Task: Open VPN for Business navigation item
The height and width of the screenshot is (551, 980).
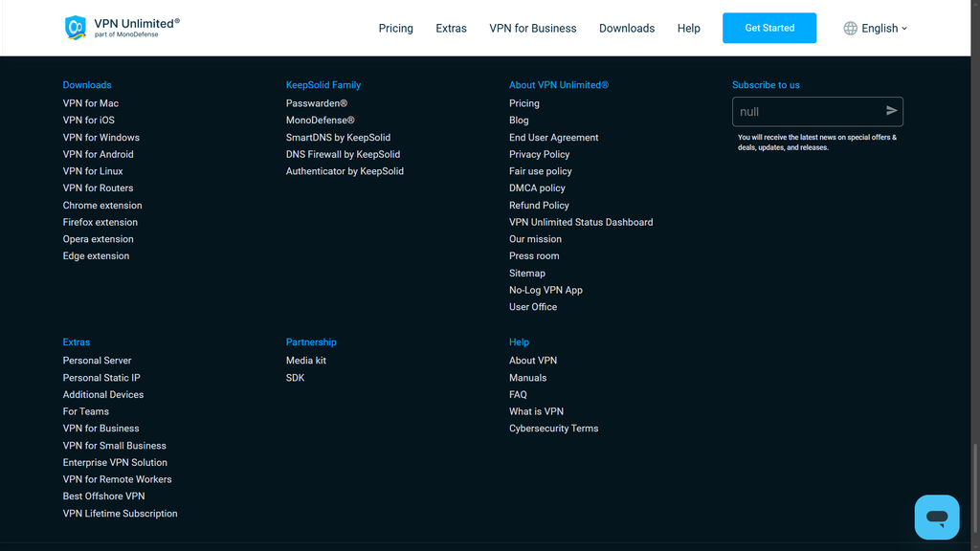Action: [532, 28]
